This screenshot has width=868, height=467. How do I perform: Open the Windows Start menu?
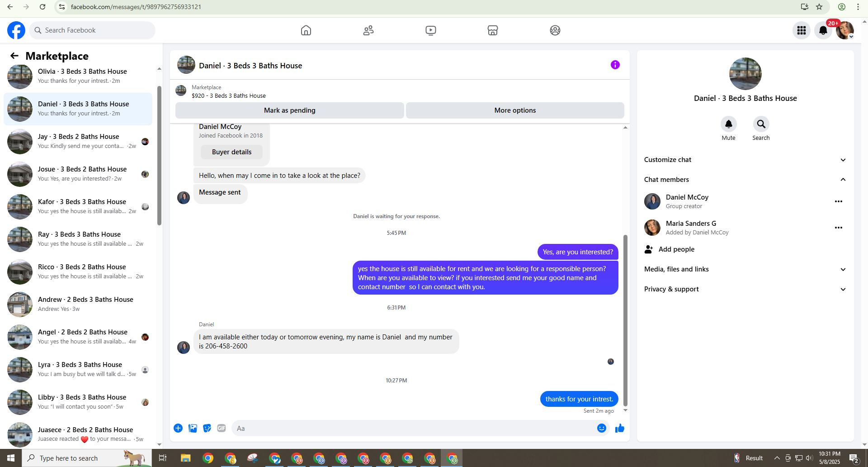click(x=11, y=458)
